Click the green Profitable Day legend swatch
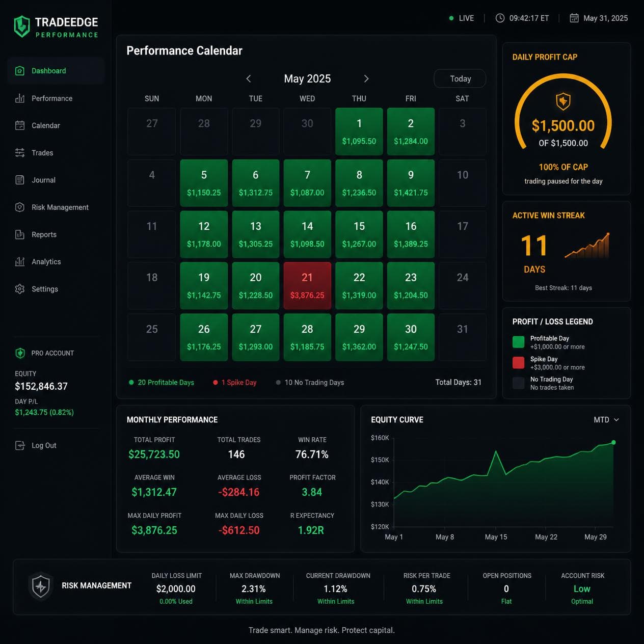Viewport: 644px width, 644px height. click(x=518, y=342)
